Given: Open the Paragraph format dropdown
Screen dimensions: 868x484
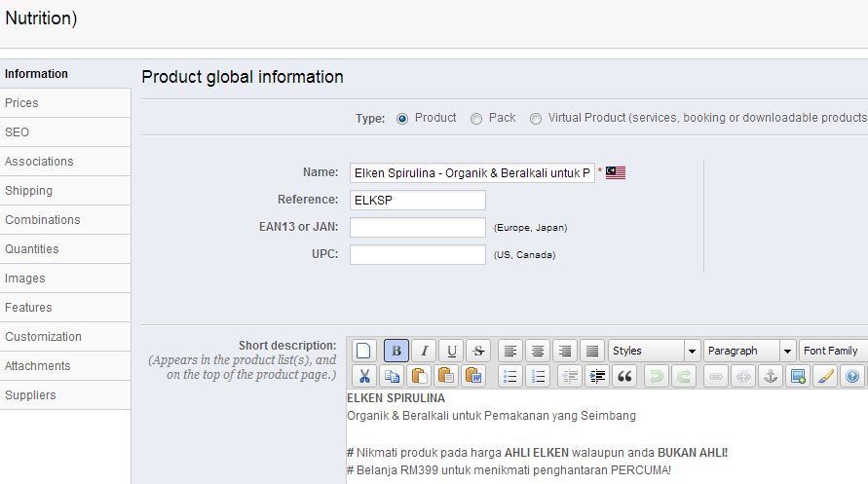Looking at the screenshot, I should tap(750, 351).
